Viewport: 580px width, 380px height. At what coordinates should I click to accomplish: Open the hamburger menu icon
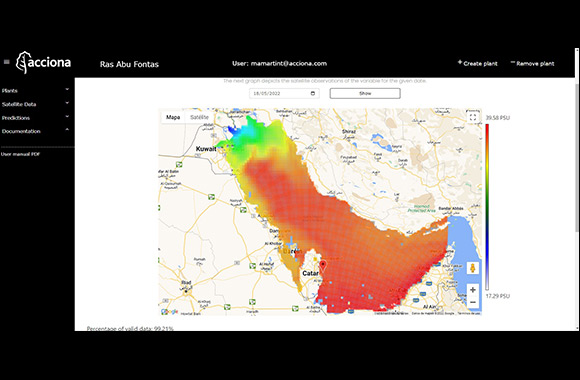point(6,62)
